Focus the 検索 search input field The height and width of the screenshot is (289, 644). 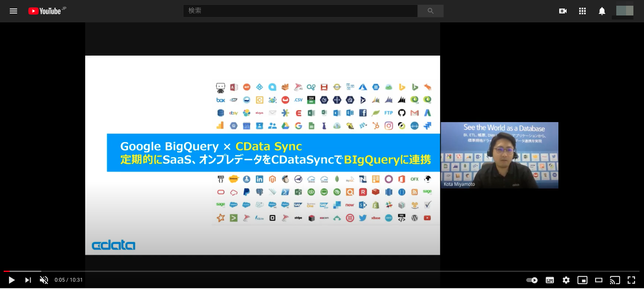[x=300, y=11]
